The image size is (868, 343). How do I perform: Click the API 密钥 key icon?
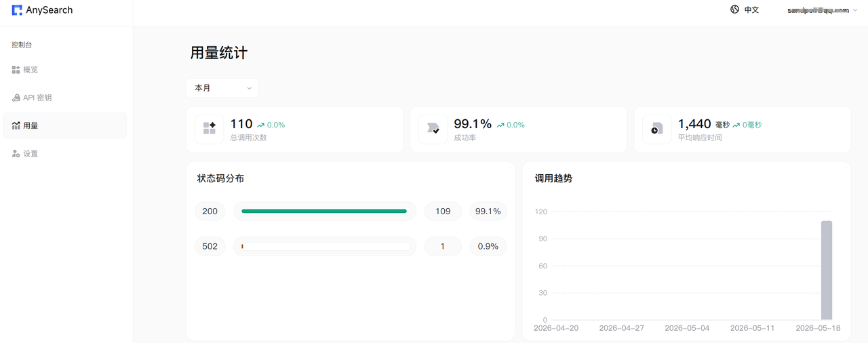[16, 98]
